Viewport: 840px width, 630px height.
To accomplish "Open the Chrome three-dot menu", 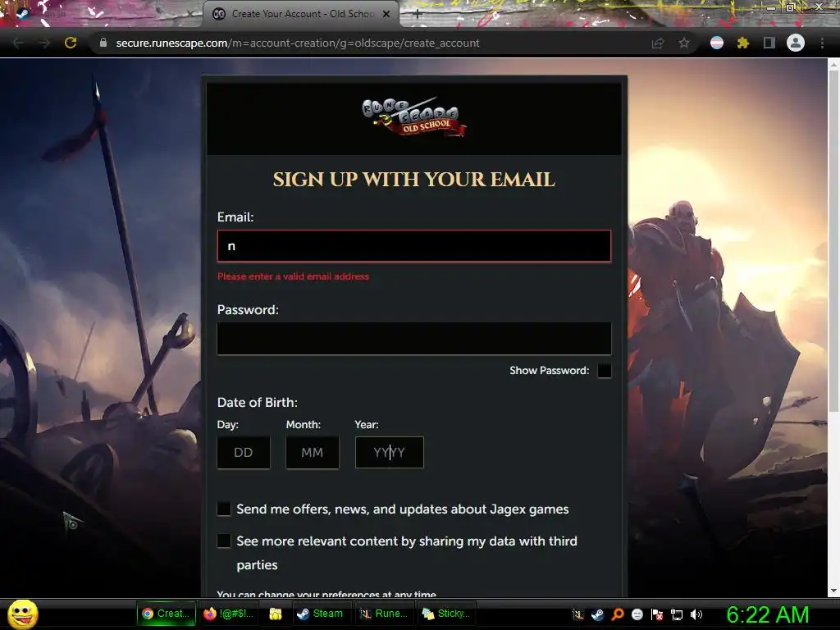I will tap(822, 43).
